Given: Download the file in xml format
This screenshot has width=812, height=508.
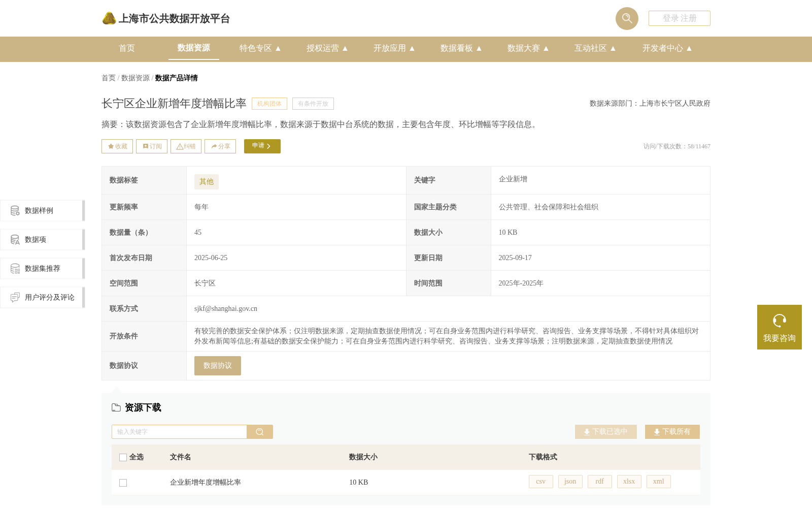Looking at the screenshot, I should [x=659, y=482].
